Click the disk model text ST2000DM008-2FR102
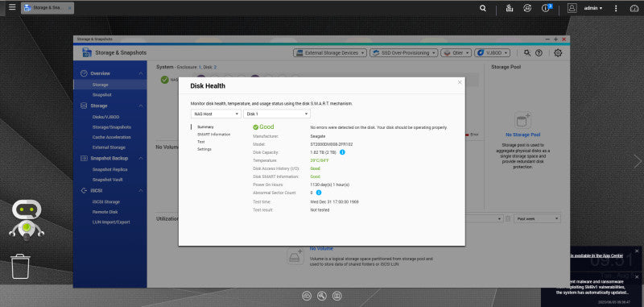Image resolution: width=644 pixels, height=307 pixels. (332, 144)
